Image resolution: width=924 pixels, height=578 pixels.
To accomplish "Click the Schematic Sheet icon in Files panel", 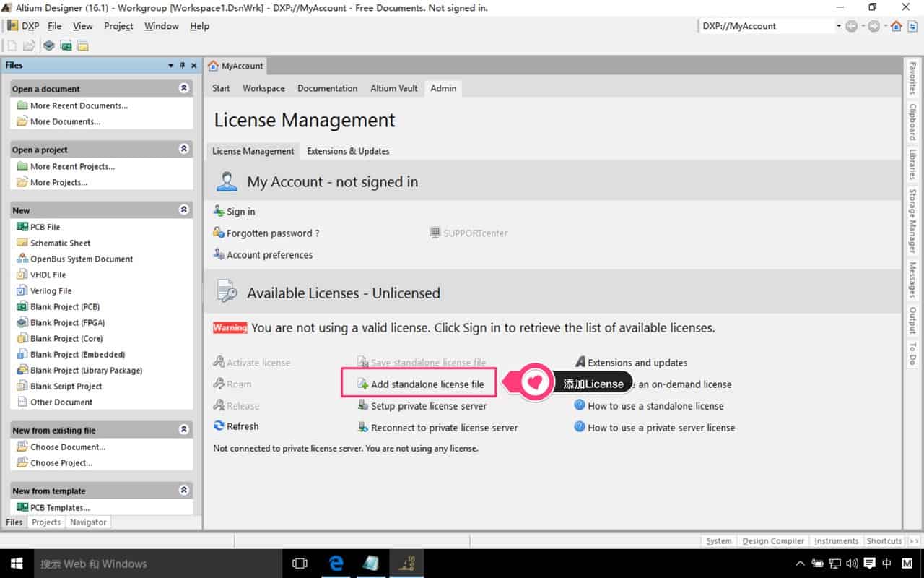I will (22, 243).
